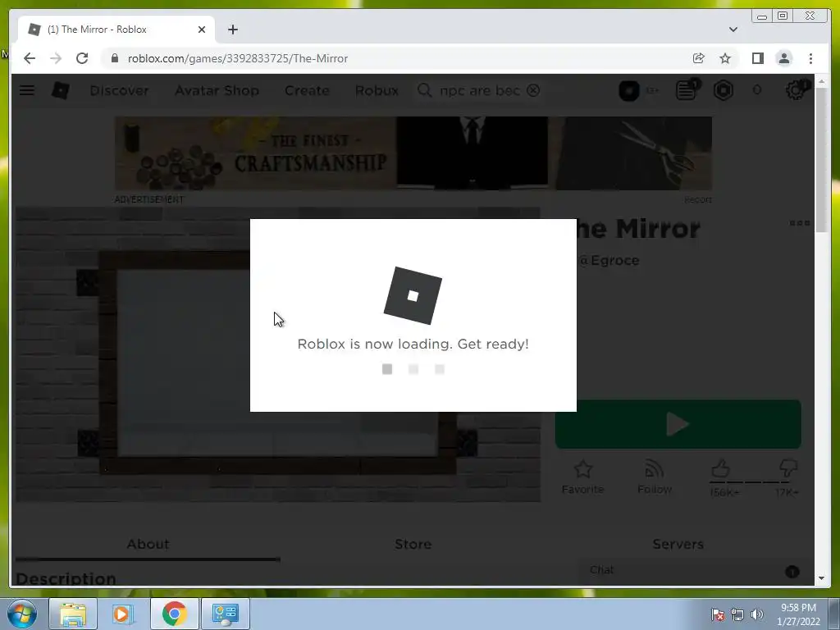The height and width of the screenshot is (630, 840).
Task: Open the @Egroce creator profile
Action: pyautogui.click(x=609, y=260)
